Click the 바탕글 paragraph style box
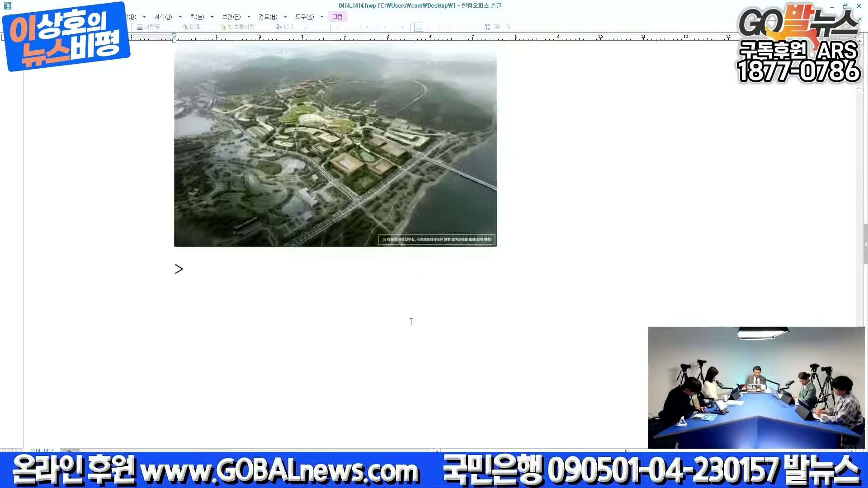 click(x=152, y=27)
